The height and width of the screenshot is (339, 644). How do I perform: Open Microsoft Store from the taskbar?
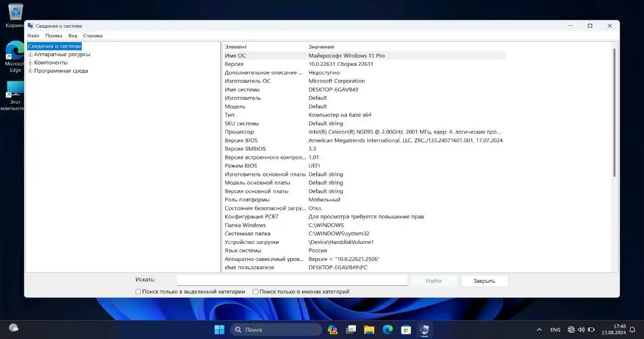click(x=406, y=330)
